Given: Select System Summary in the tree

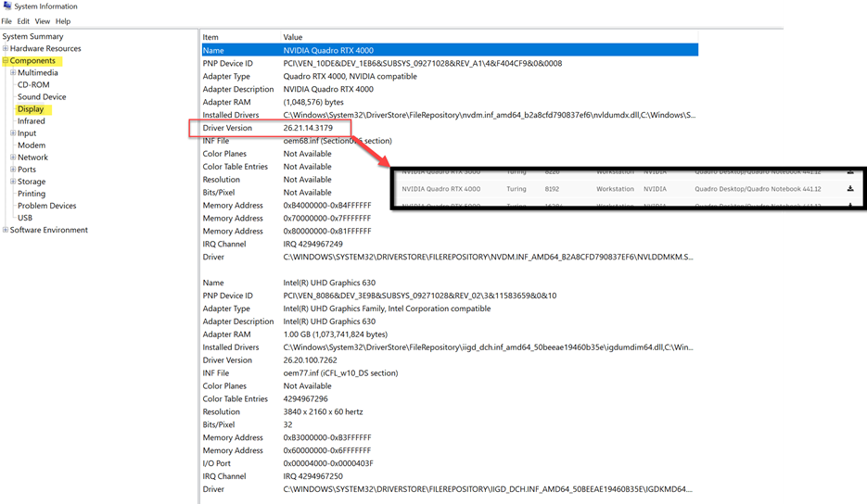Looking at the screenshot, I should (32, 36).
